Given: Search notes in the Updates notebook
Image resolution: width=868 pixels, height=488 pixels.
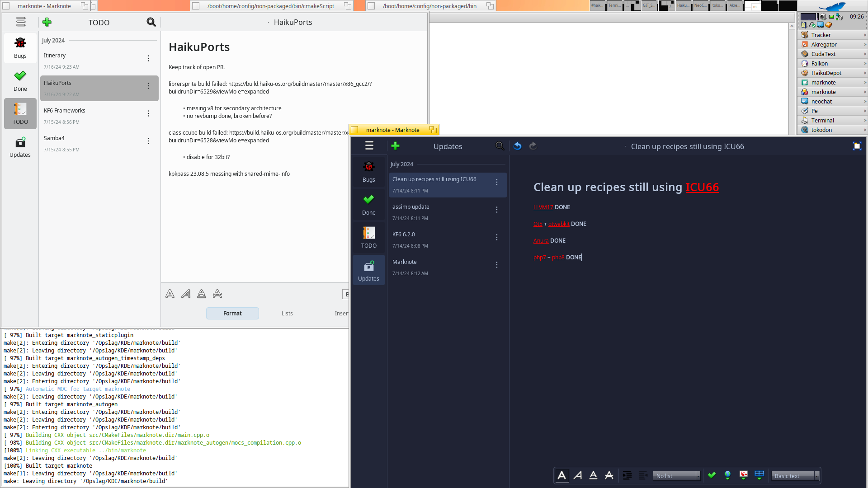Looking at the screenshot, I should click(x=500, y=145).
